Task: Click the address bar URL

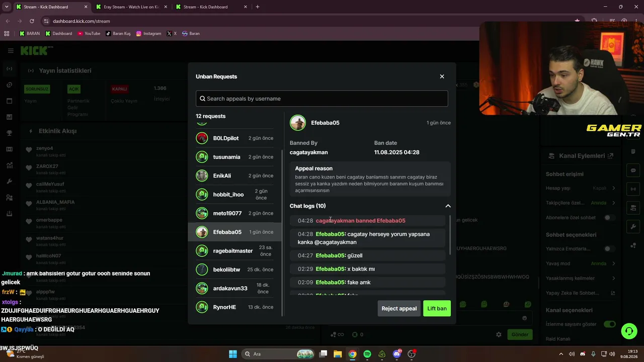Action: [x=81, y=21]
